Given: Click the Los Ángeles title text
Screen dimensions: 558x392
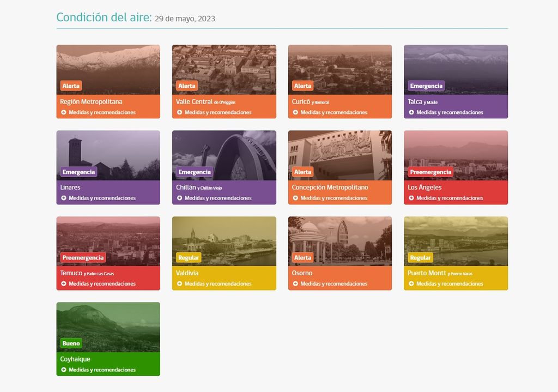Looking at the screenshot, I should (424, 188).
